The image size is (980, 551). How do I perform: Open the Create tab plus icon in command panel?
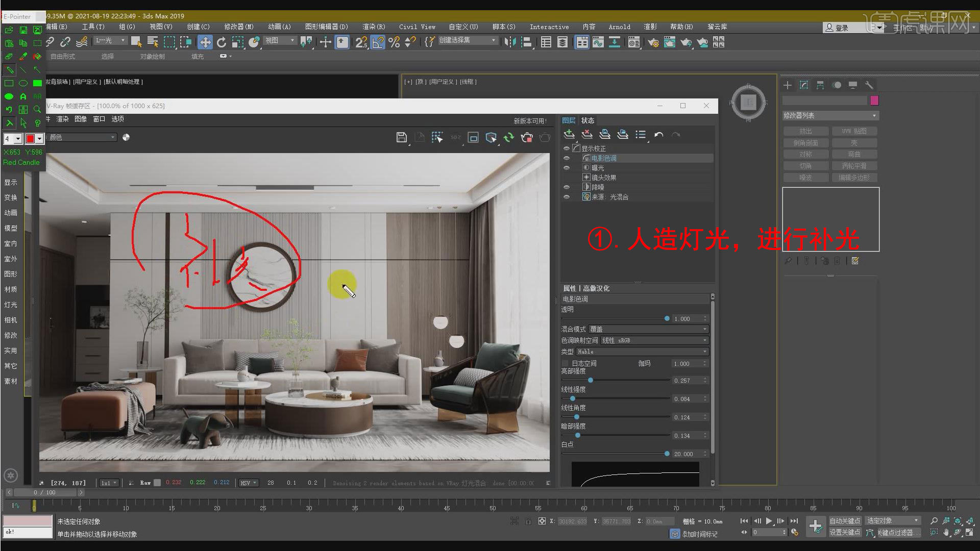pyautogui.click(x=788, y=85)
